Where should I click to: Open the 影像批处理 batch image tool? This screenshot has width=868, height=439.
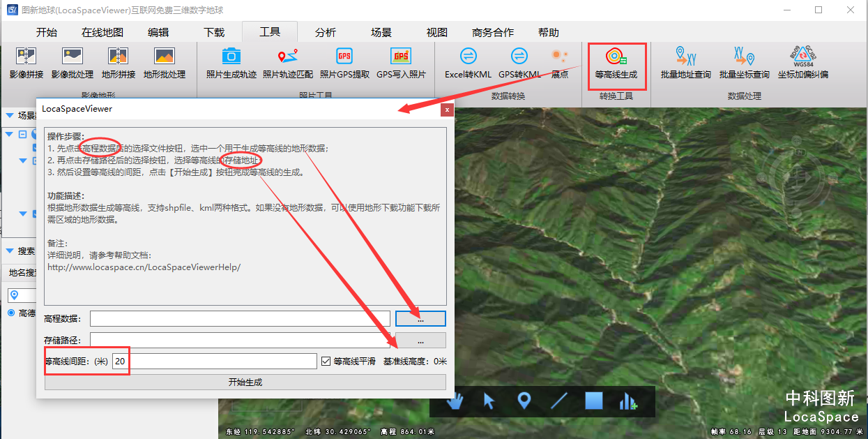point(73,63)
